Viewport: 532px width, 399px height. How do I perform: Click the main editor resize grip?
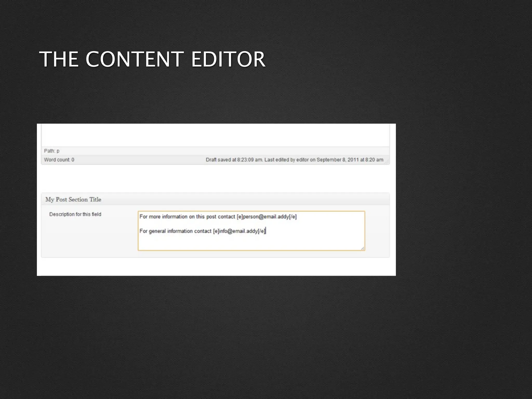coord(387,162)
